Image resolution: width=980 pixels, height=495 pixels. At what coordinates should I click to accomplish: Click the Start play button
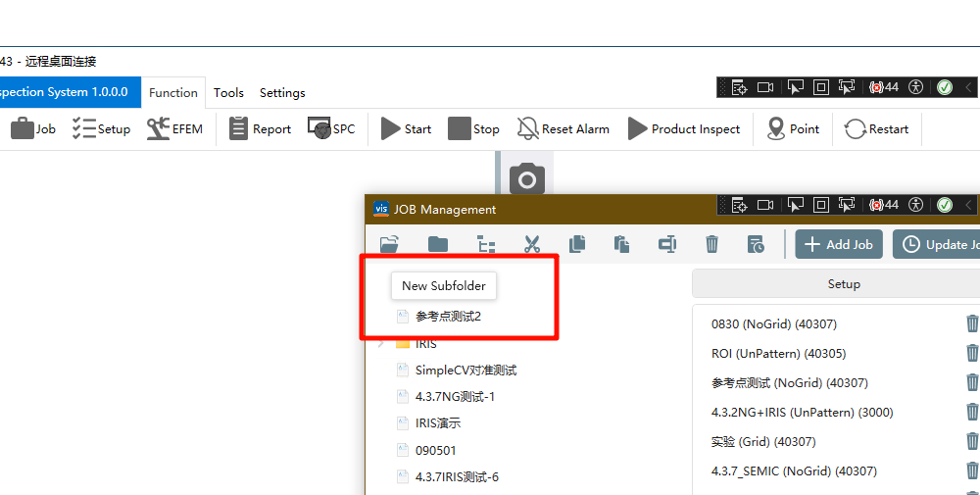(407, 128)
